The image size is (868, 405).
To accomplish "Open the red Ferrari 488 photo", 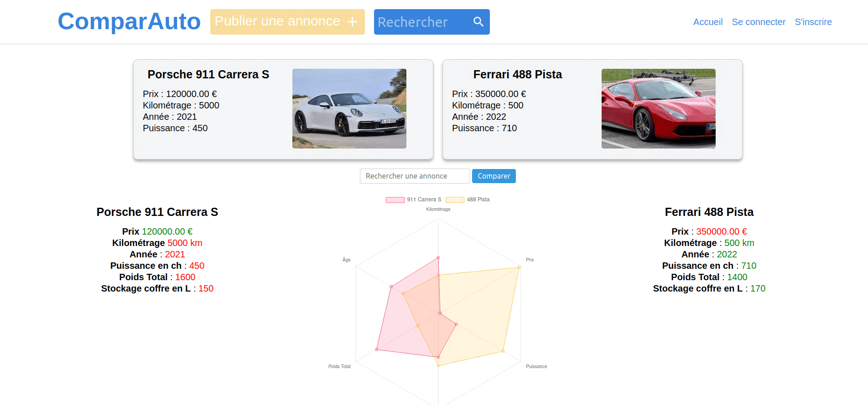I will (659, 108).
